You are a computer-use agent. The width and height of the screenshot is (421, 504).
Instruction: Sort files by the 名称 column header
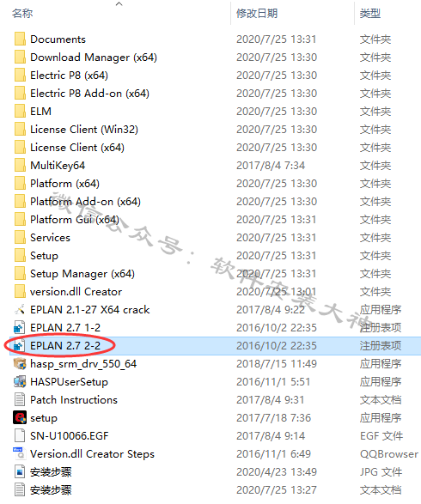click(22, 13)
